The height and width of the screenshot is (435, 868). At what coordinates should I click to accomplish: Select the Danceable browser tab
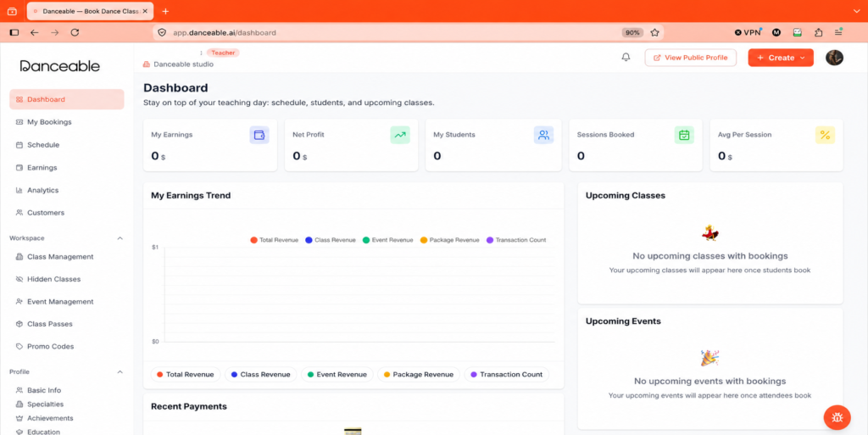[x=90, y=11]
